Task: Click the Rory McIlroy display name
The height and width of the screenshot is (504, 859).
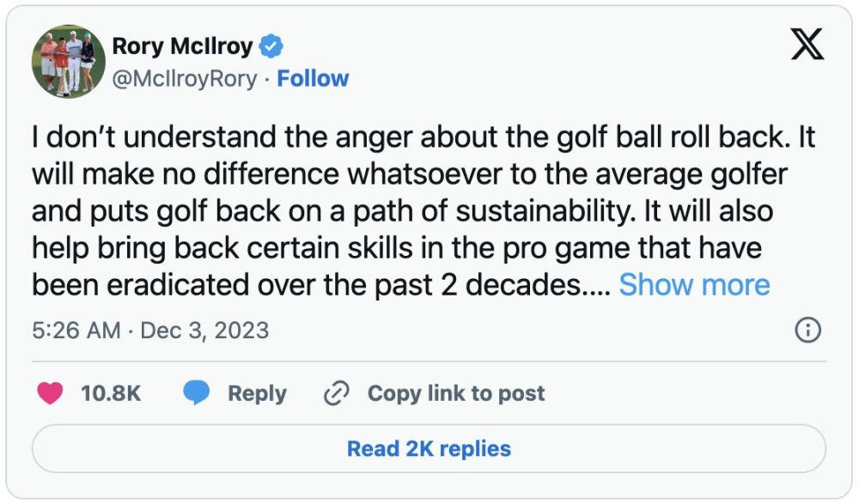Action: [x=181, y=47]
